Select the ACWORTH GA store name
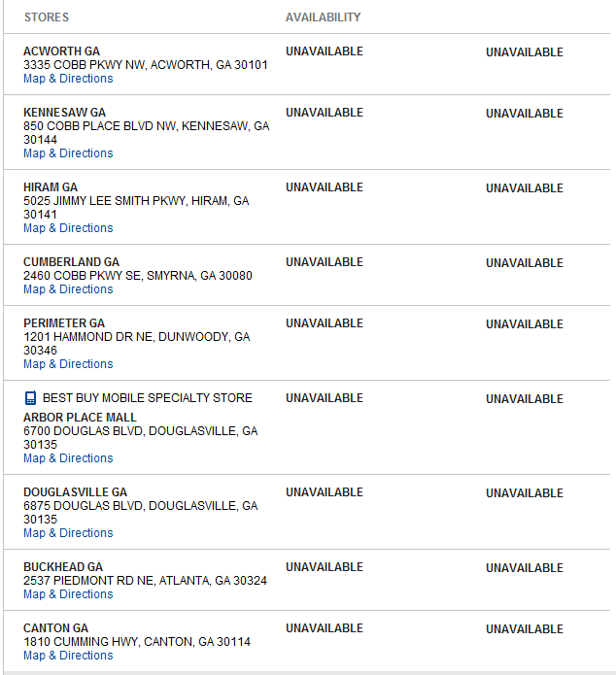616x675 pixels. tap(61, 51)
